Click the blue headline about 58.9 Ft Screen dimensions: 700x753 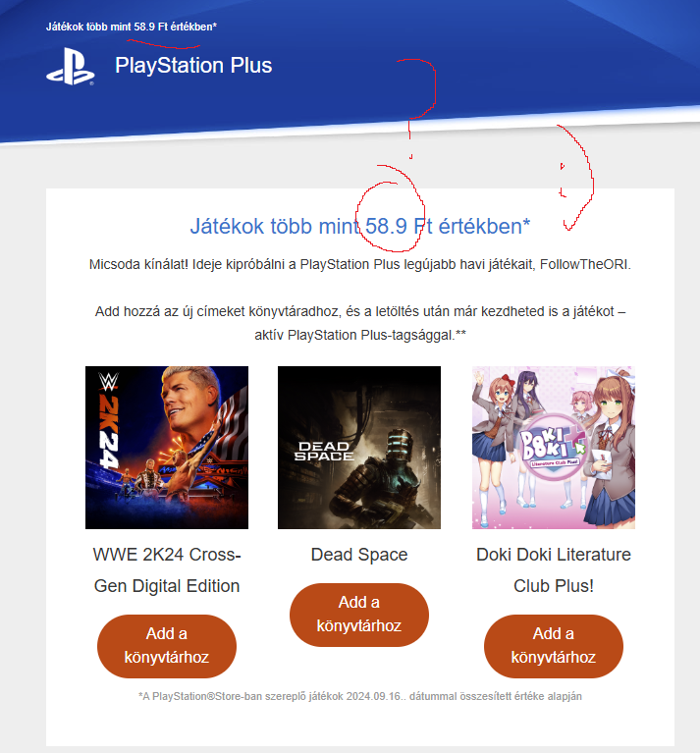click(360, 226)
